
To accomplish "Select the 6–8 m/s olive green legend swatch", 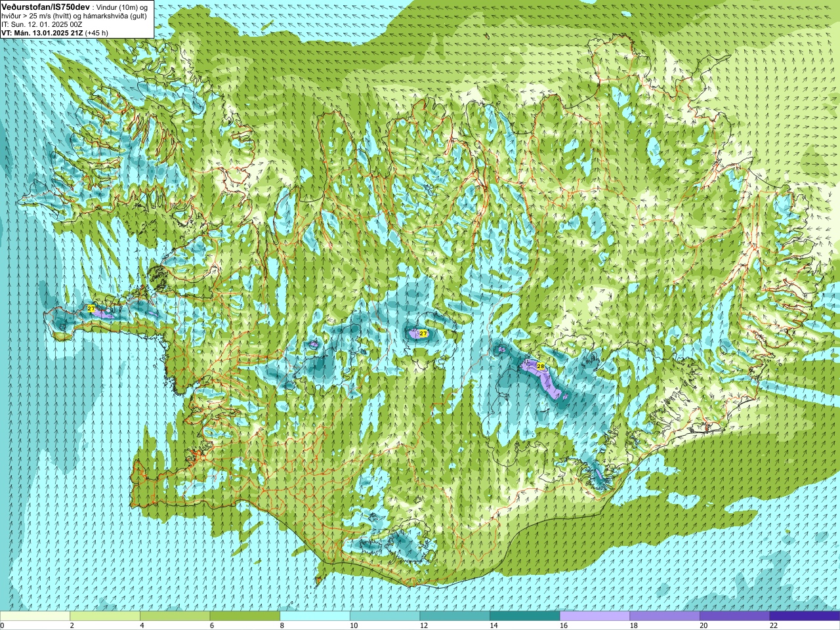I will pyautogui.click(x=245, y=616).
